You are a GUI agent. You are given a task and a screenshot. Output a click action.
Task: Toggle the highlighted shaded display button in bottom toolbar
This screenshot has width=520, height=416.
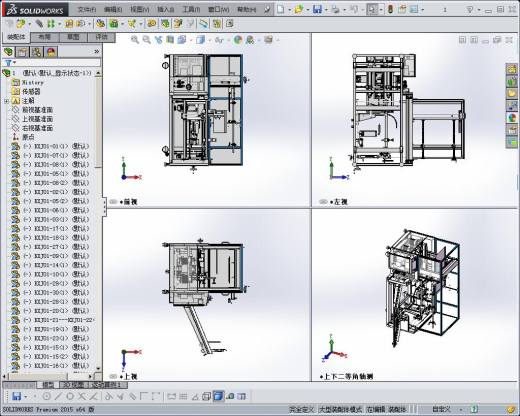point(218,396)
